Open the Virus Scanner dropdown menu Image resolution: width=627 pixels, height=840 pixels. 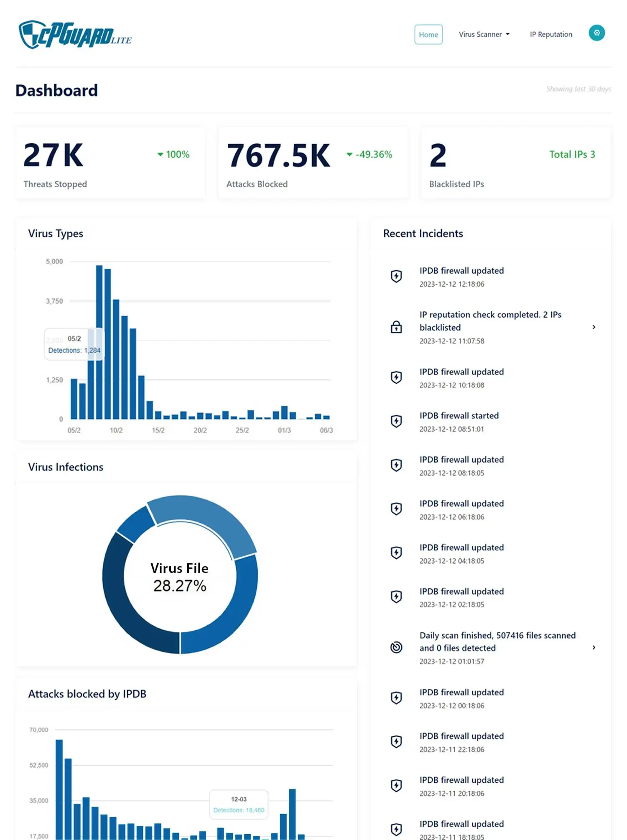pyautogui.click(x=484, y=34)
